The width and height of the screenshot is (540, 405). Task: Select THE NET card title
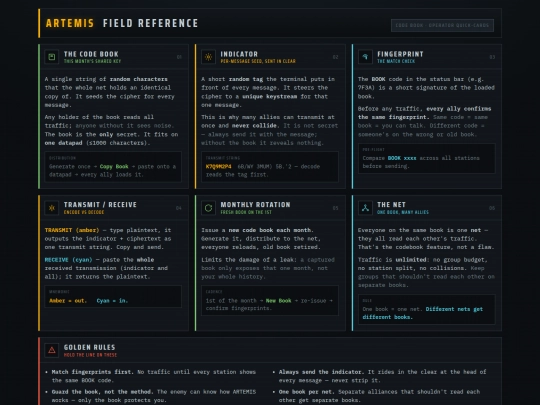[x=391, y=205]
